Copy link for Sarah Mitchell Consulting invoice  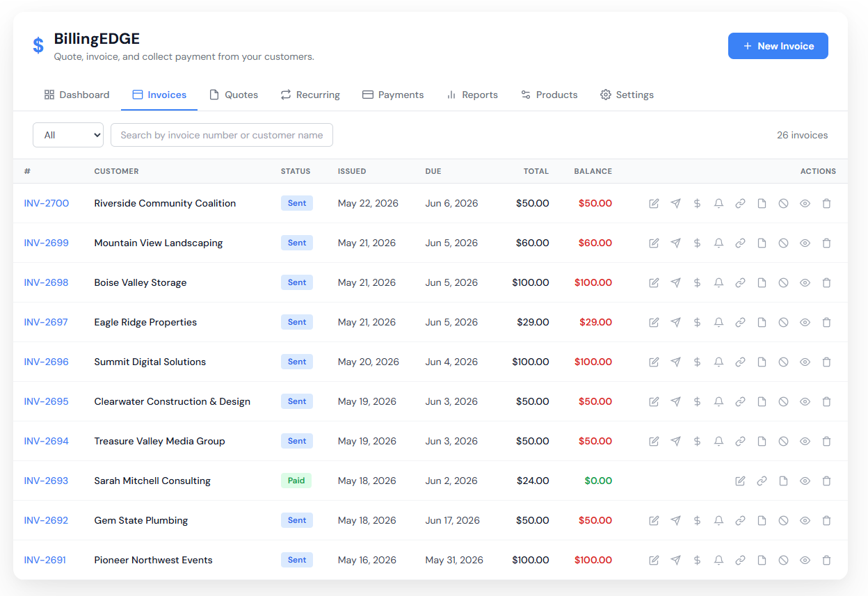(x=762, y=481)
